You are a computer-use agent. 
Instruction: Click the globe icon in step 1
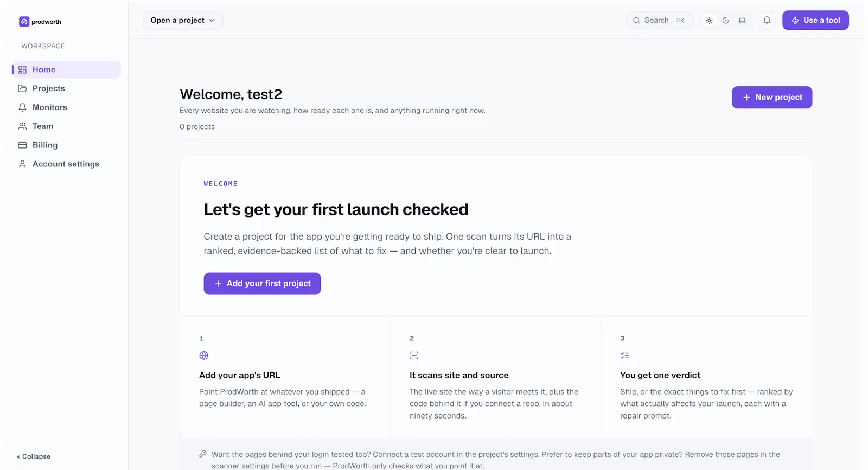203,356
